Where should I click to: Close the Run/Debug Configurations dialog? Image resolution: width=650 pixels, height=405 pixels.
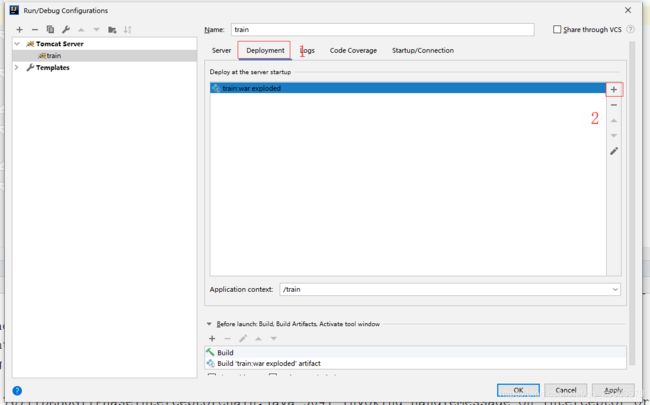(628, 10)
